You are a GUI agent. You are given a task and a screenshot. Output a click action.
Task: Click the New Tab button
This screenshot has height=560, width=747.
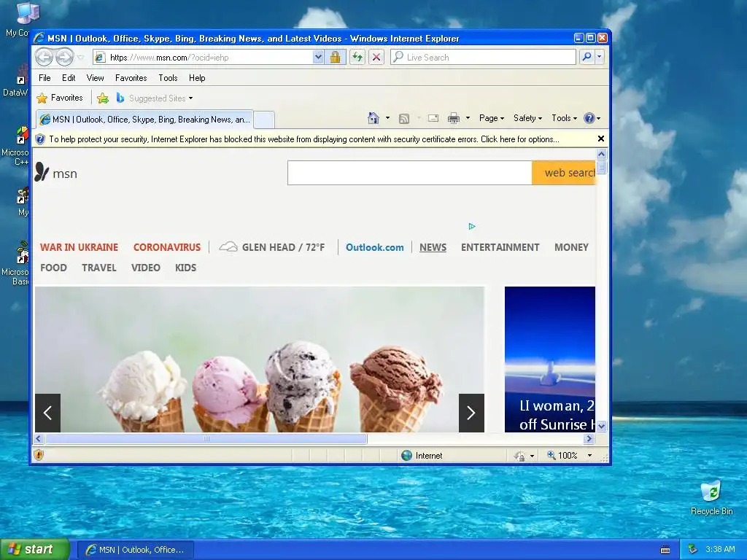pyautogui.click(x=264, y=120)
